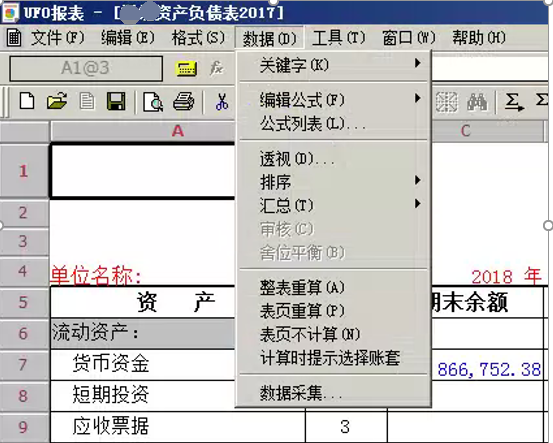Cut selection using the scissors icon
The width and height of the screenshot is (553, 443).
pos(222,102)
